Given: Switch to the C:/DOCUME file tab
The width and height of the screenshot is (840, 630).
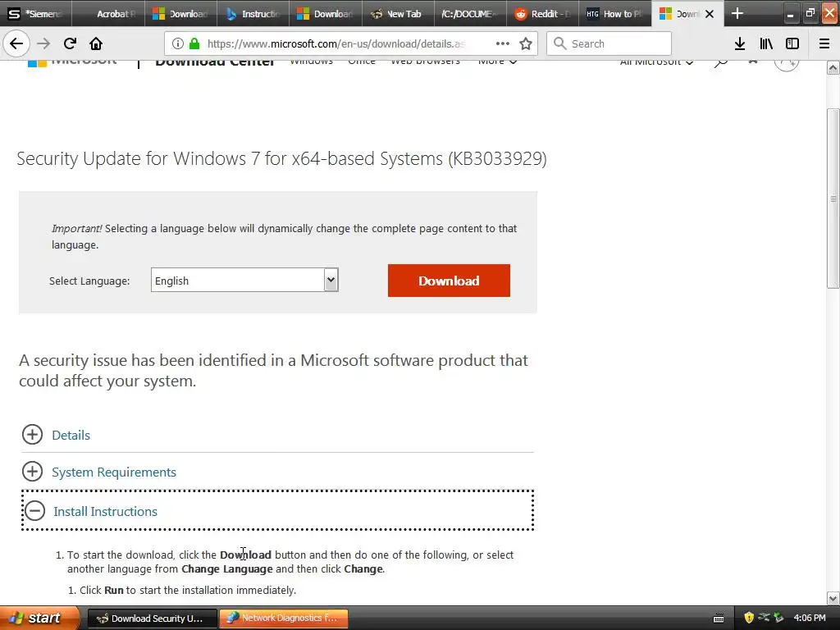Looking at the screenshot, I should (x=470, y=13).
